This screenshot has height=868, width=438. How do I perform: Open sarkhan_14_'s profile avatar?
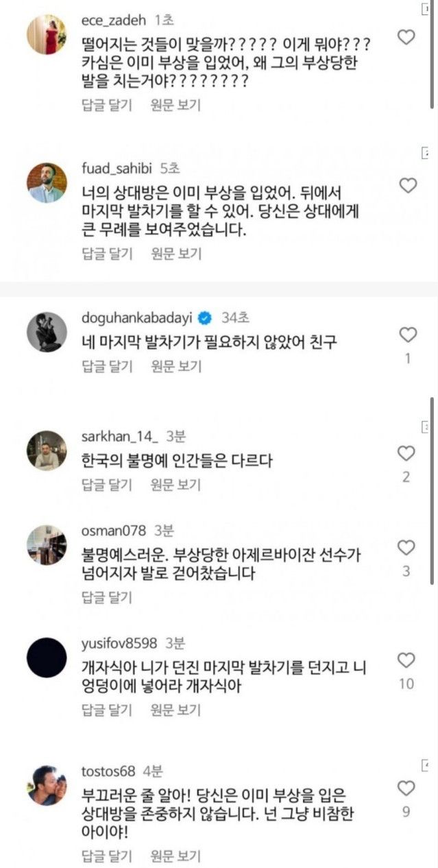[47, 450]
